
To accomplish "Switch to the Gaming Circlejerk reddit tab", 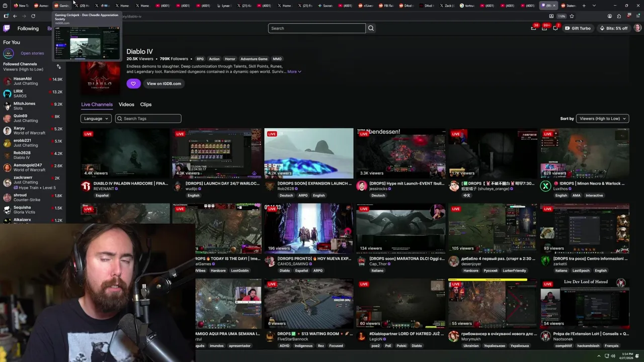I will (61, 6).
